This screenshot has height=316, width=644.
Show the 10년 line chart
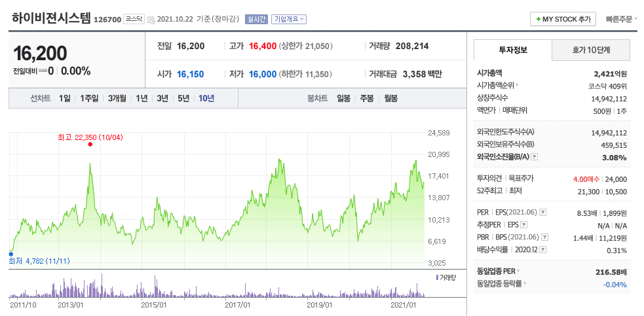206,99
